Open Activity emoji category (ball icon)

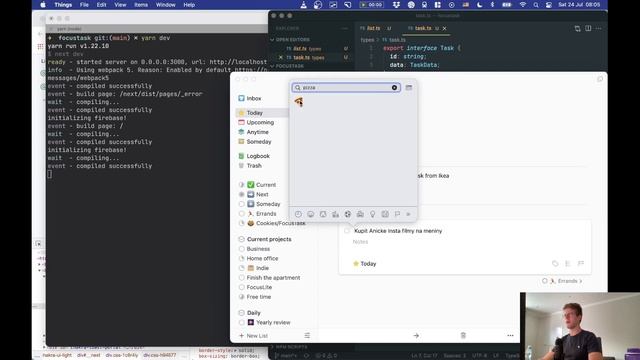(348, 214)
